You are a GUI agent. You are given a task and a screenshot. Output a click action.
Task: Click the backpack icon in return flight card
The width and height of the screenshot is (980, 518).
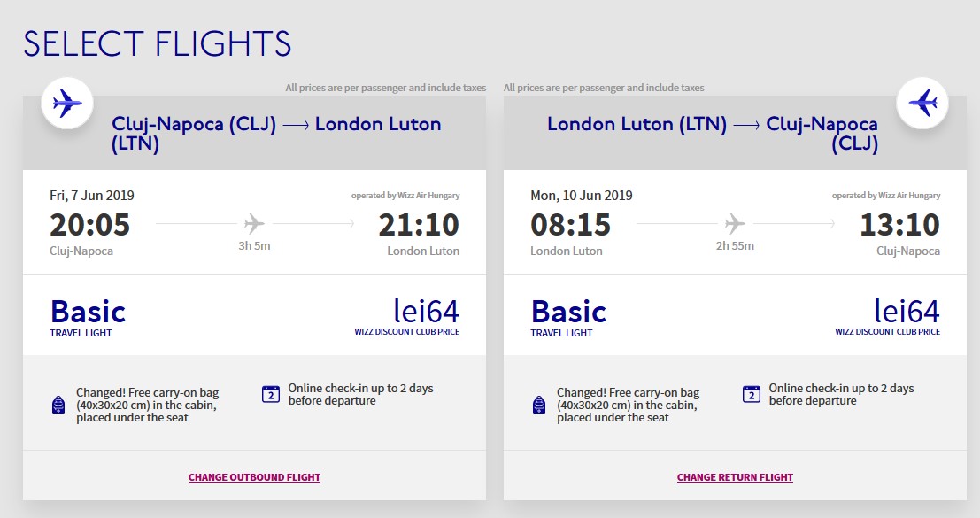tap(539, 405)
